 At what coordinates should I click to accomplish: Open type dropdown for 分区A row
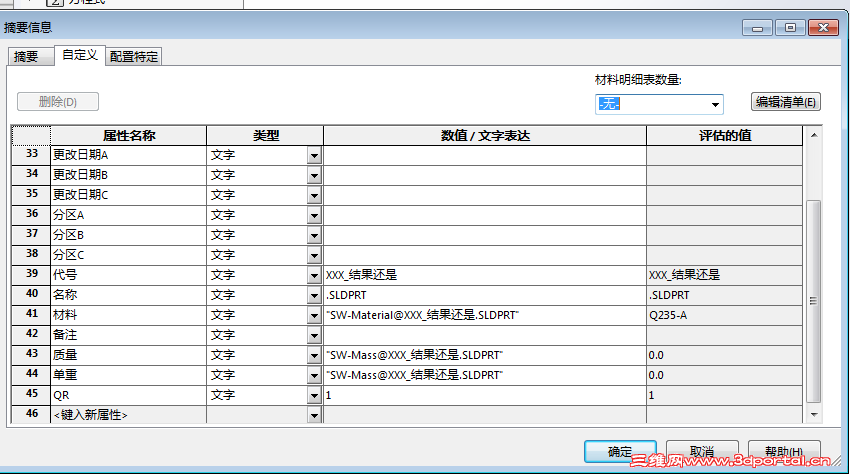pos(314,216)
